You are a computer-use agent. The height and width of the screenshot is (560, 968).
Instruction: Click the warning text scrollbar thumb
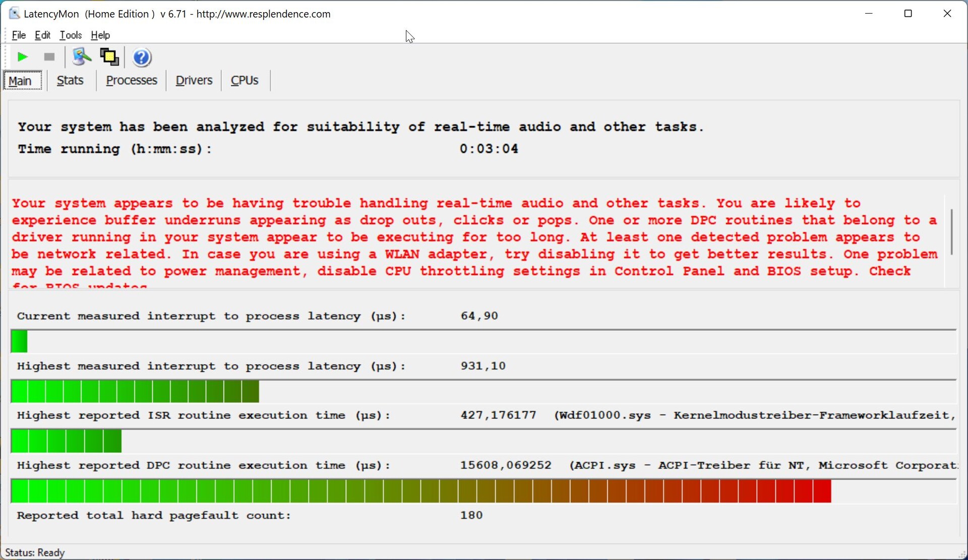click(951, 232)
